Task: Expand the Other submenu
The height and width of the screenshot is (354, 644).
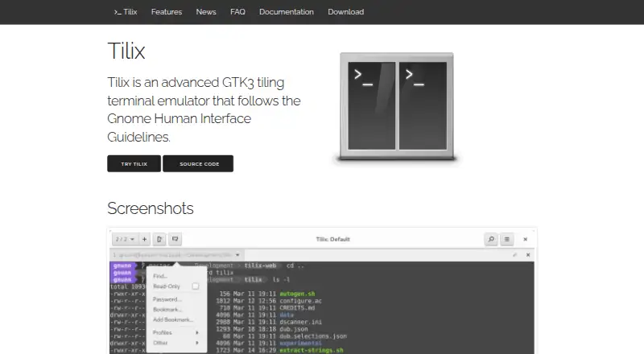Action: point(175,343)
